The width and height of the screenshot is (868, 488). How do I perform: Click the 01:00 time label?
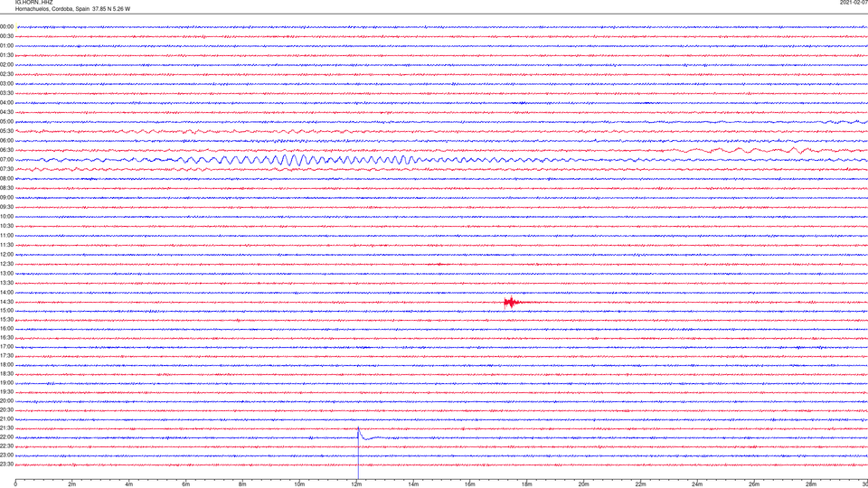coord(6,46)
